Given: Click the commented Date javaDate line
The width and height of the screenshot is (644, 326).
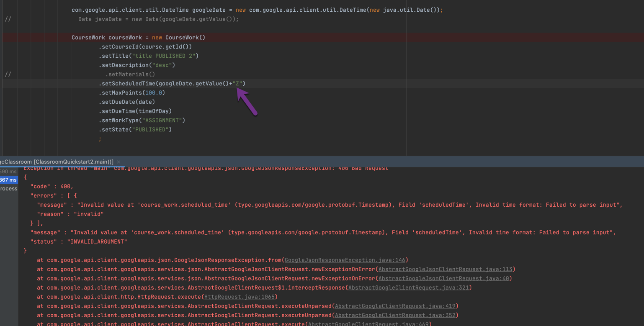Looking at the screenshot, I should click(x=159, y=19).
